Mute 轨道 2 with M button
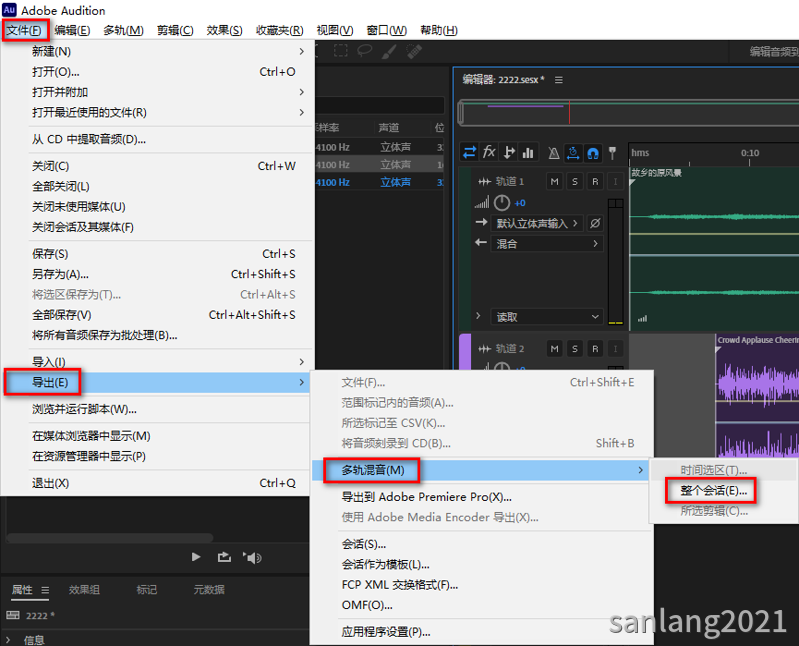This screenshot has width=799, height=646. [554, 348]
